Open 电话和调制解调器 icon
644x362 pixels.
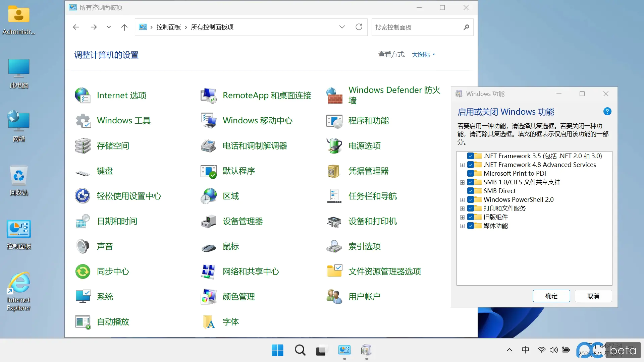click(208, 146)
